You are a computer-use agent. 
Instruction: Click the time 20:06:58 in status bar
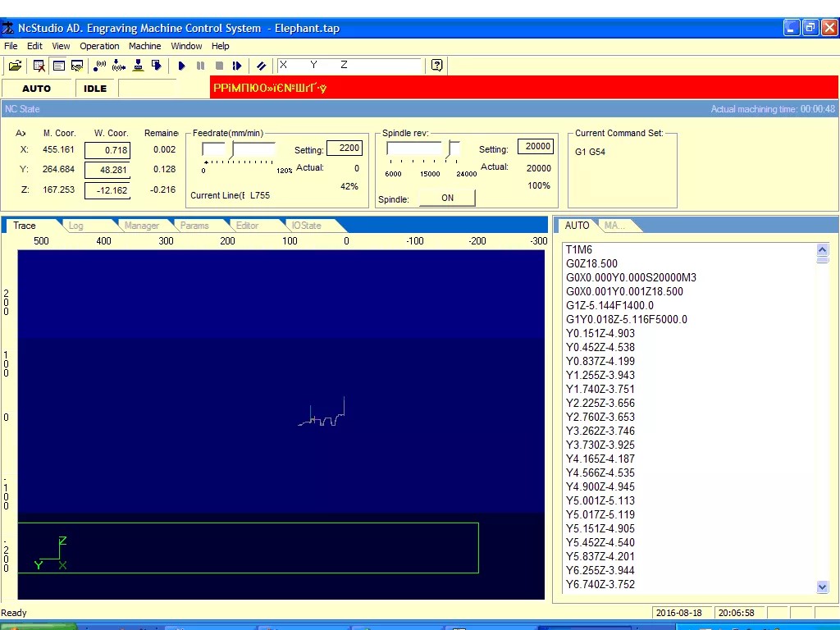pos(736,613)
